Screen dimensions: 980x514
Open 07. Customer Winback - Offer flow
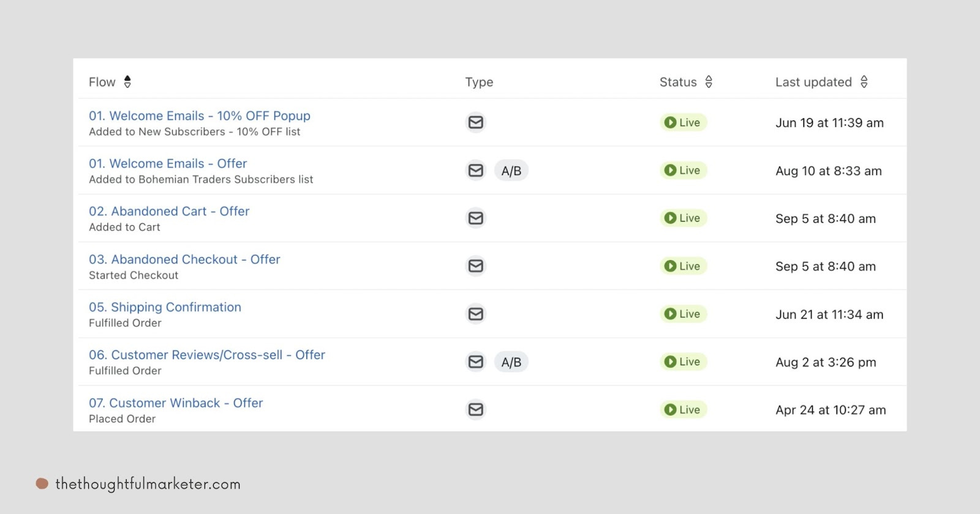point(176,403)
